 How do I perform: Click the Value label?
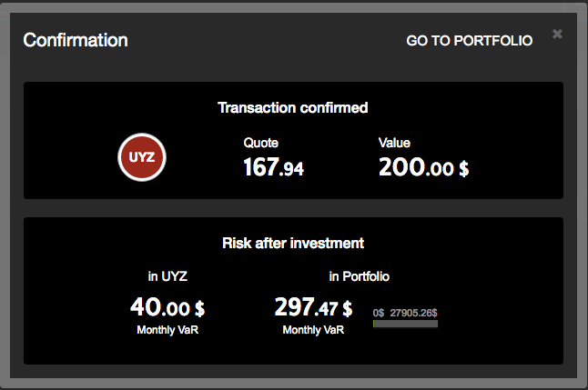coord(394,143)
